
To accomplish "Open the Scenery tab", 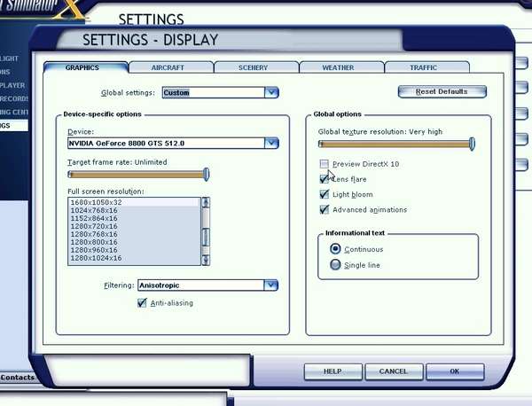I will [x=254, y=67].
